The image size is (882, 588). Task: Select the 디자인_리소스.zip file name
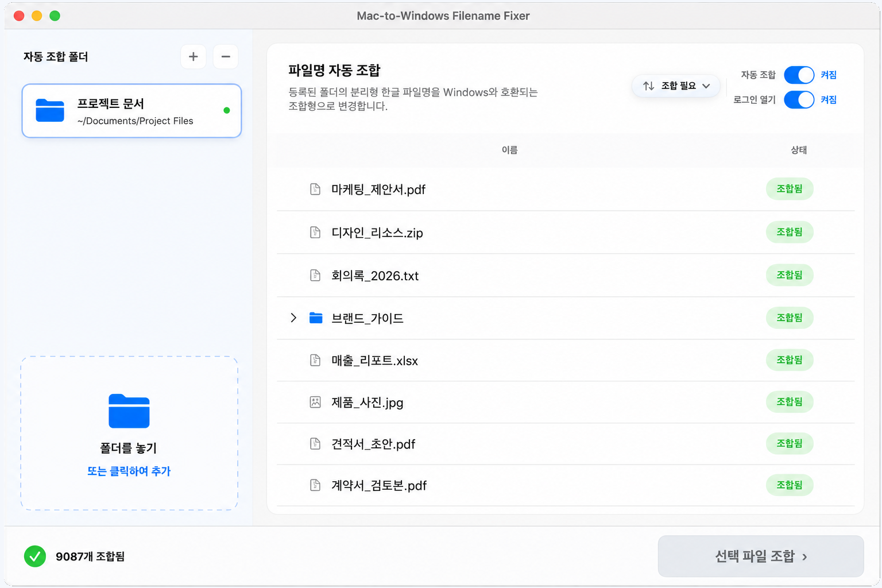(x=377, y=233)
